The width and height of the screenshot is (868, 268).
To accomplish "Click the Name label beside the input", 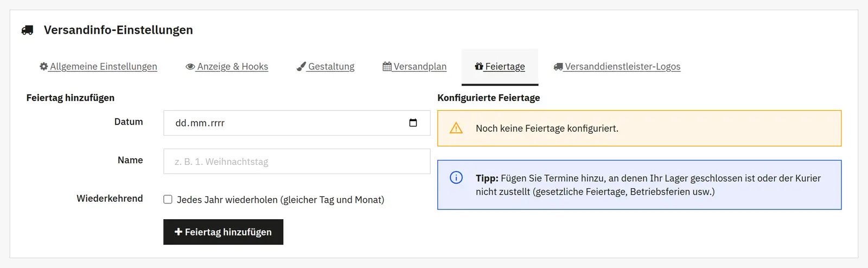I will [x=130, y=160].
